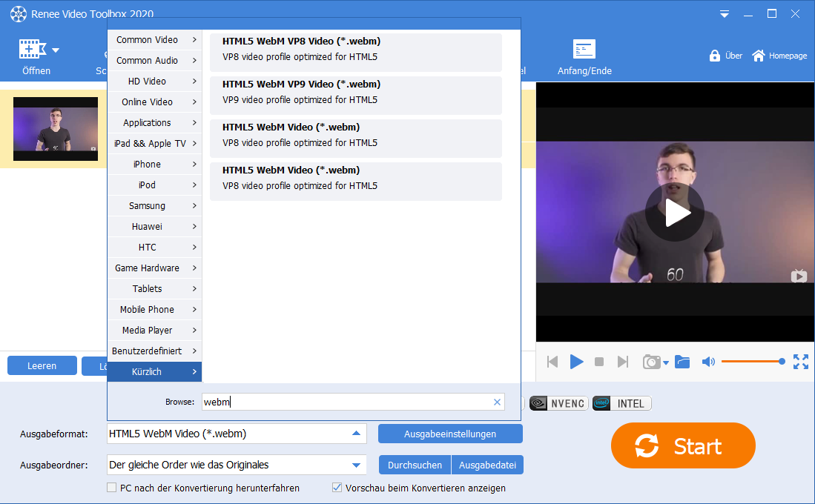Expand Game Hardware submenu arrow

click(x=194, y=268)
